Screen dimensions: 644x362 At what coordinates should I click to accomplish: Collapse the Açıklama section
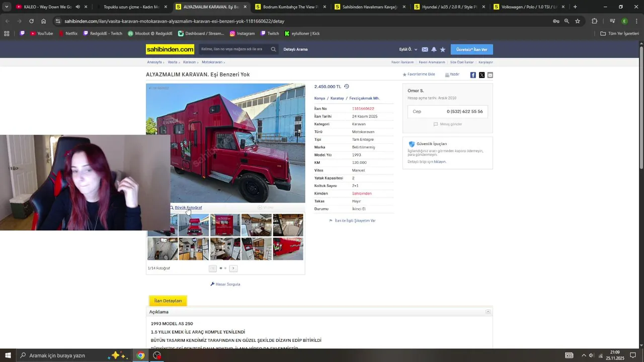488,312
